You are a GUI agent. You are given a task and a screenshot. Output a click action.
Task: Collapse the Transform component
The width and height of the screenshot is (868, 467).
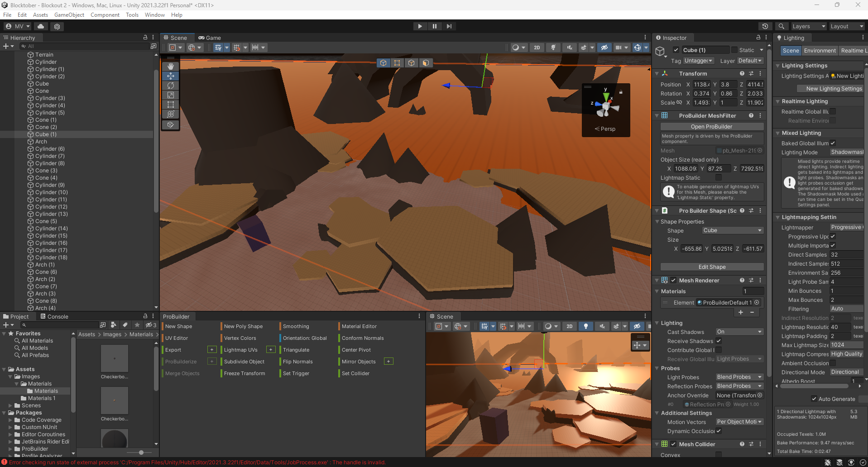657,73
